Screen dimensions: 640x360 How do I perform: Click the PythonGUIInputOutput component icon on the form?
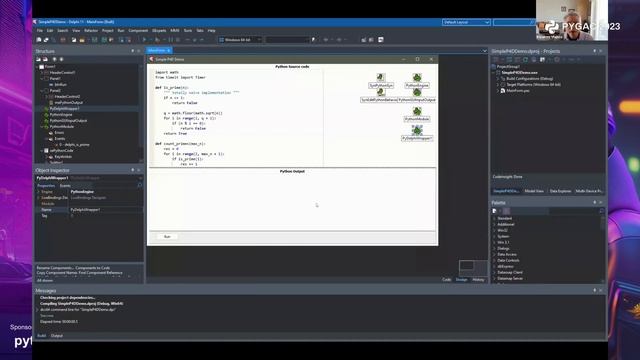(417, 93)
